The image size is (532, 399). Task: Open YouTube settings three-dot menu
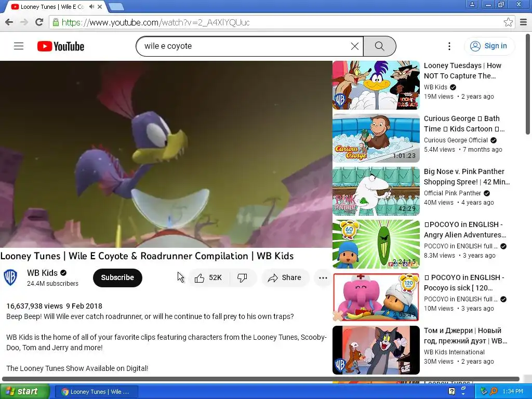(449, 46)
